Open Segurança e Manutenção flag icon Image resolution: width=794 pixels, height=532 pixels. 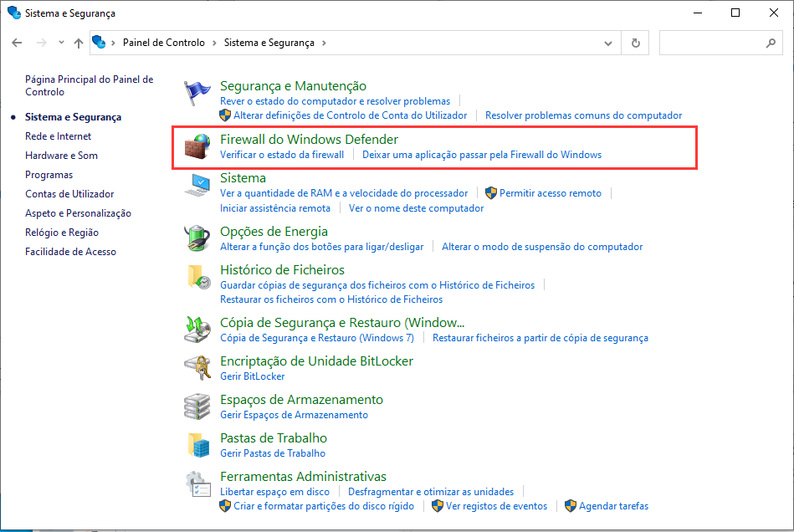pos(197,93)
